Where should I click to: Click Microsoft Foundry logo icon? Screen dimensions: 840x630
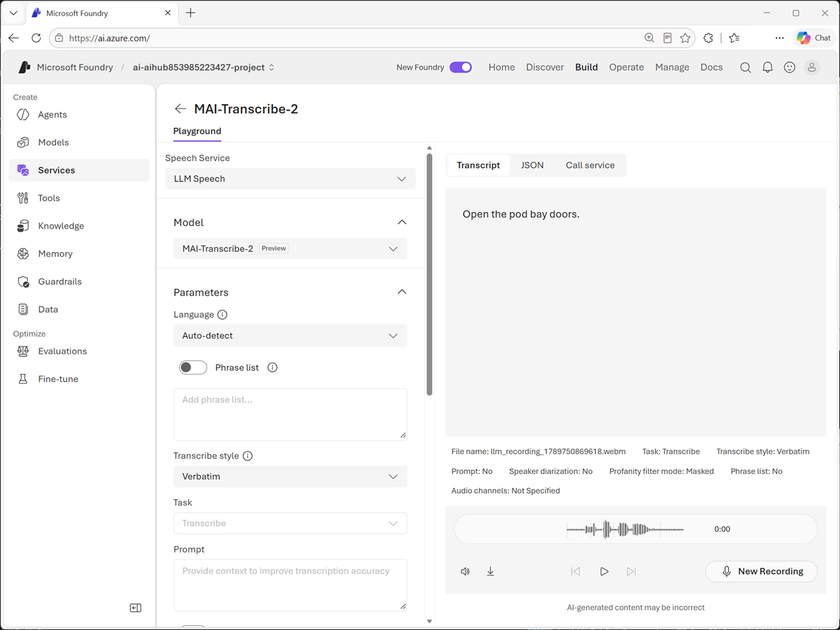point(24,67)
